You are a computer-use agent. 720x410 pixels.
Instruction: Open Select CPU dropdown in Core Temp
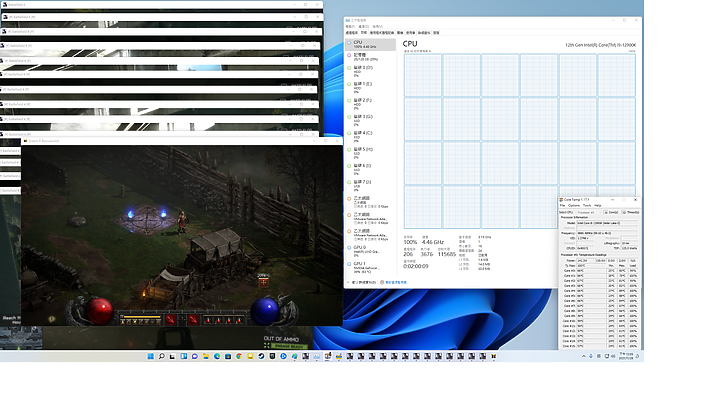pos(590,213)
